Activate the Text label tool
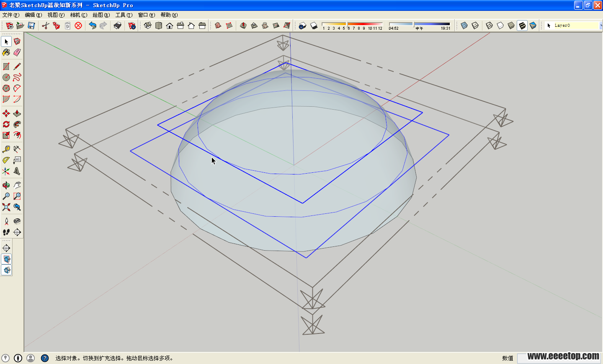 coord(17,160)
